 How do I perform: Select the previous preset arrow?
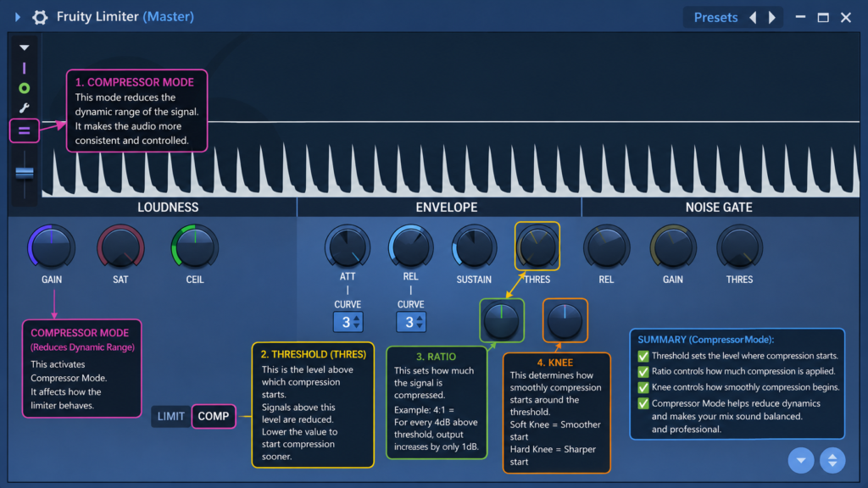coord(753,18)
